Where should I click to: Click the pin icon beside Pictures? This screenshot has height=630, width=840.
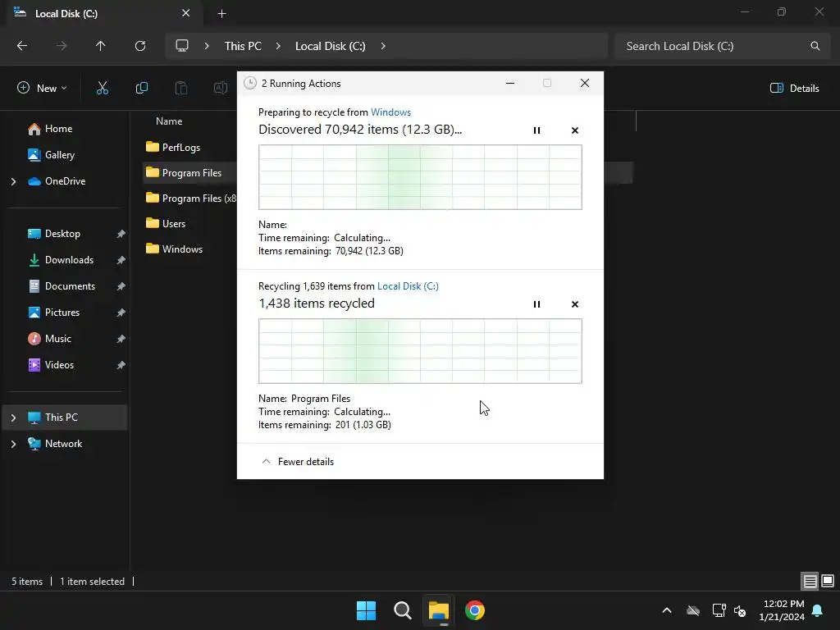point(121,313)
